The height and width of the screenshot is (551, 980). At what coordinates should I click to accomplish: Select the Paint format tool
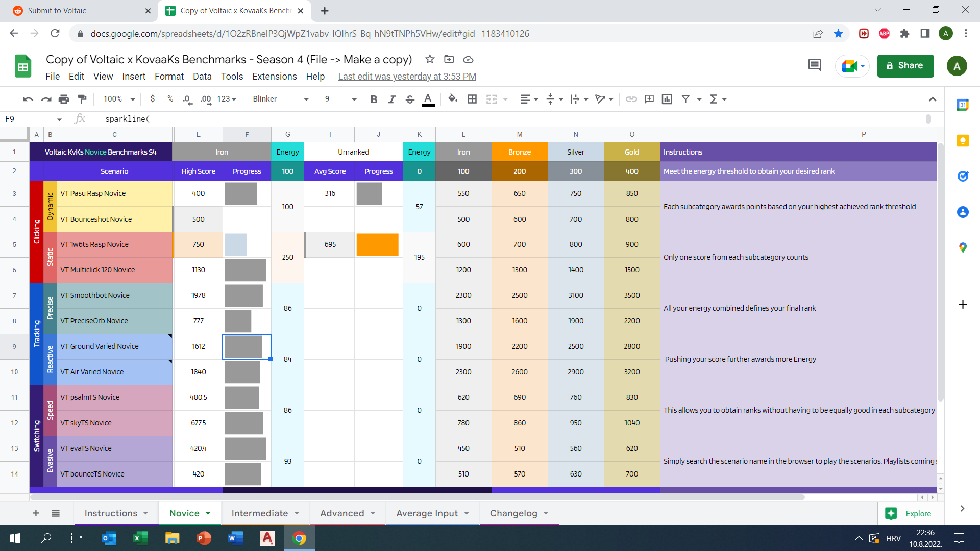pyautogui.click(x=82, y=99)
